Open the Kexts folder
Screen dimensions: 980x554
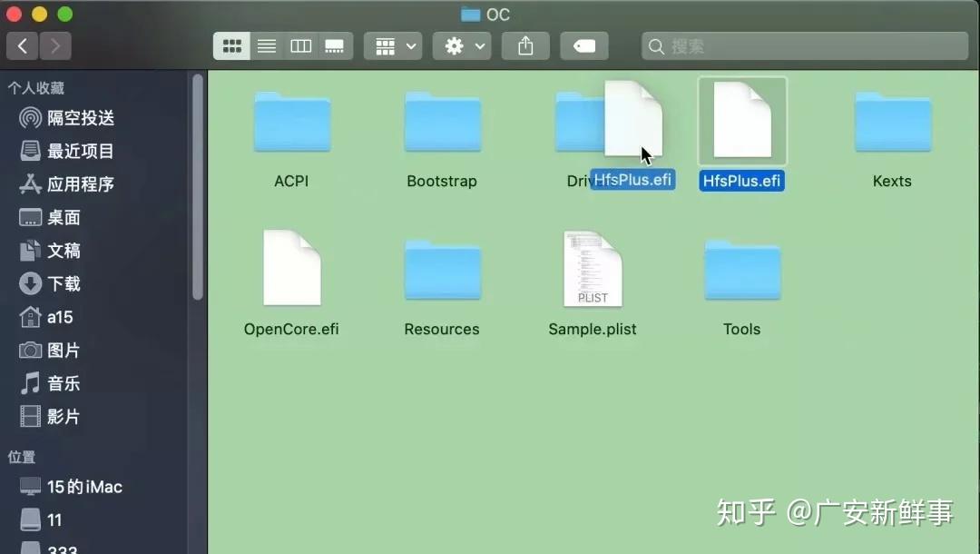pyautogui.click(x=892, y=122)
